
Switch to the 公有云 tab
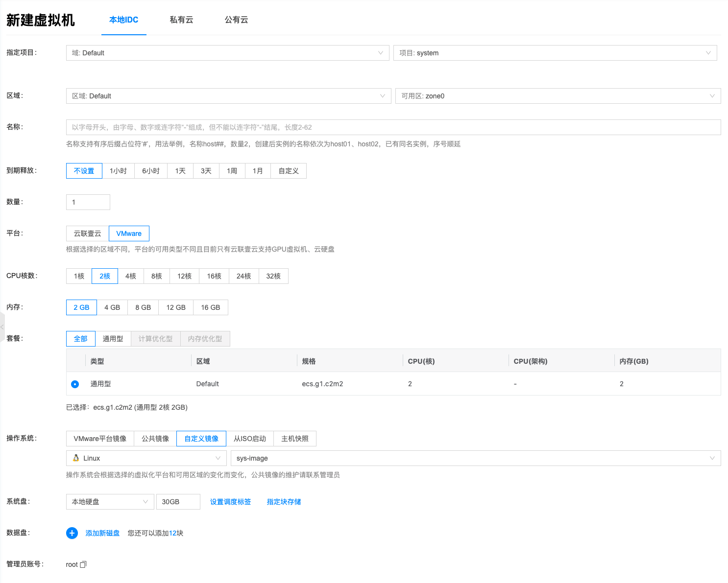tap(236, 20)
